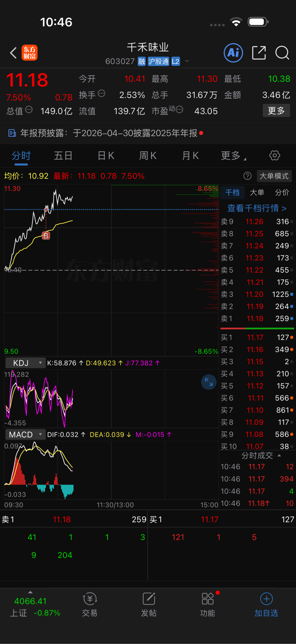Switch to the 周K tab
Viewport: 296px width, 644px height.
tap(148, 156)
